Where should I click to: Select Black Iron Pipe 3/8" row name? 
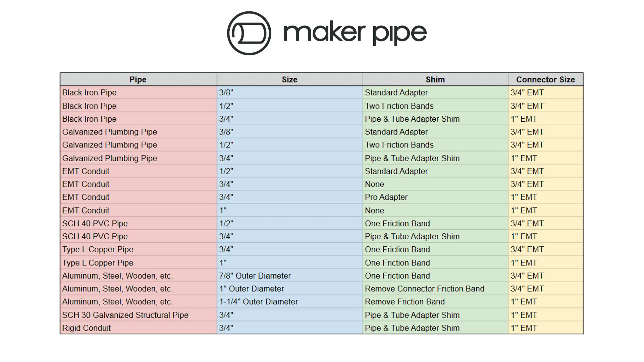(138, 93)
